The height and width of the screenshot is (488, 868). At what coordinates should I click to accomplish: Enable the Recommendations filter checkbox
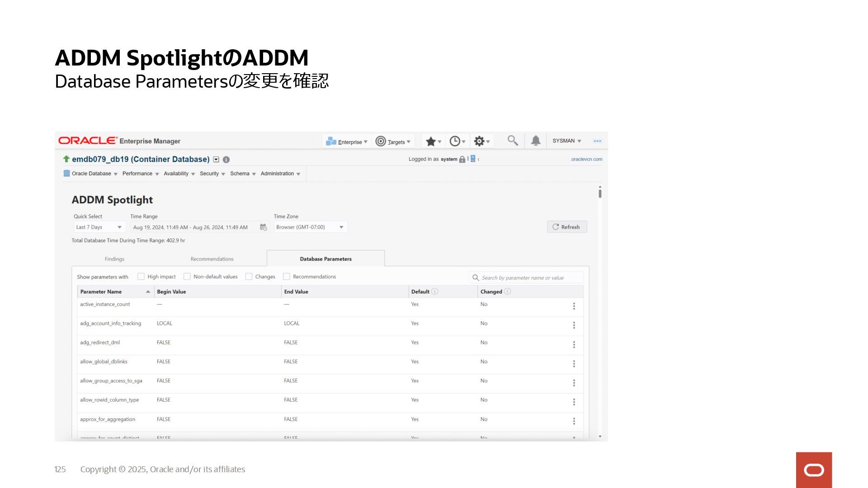point(287,277)
